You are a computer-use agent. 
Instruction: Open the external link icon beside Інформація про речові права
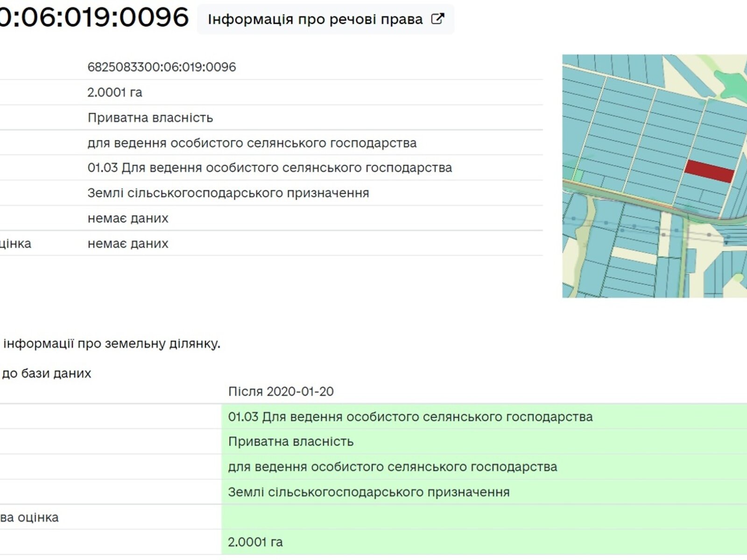(x=437, y=19)
